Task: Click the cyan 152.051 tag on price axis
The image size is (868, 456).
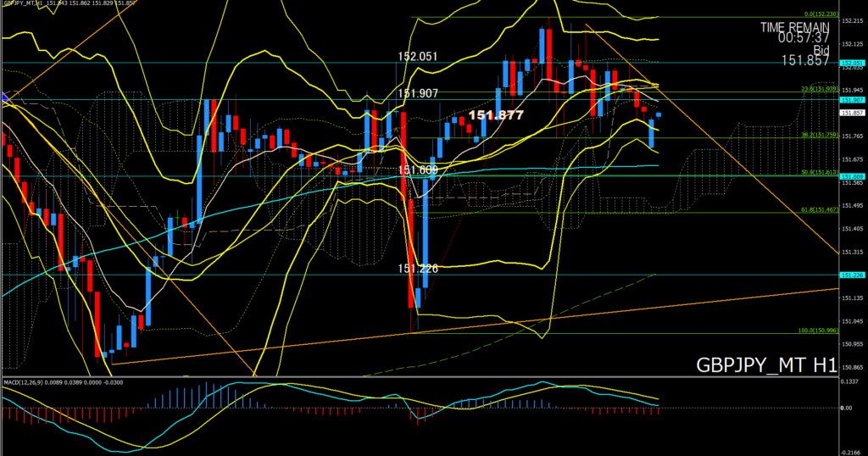Action: pyautogui.click(x=852, y=64)
